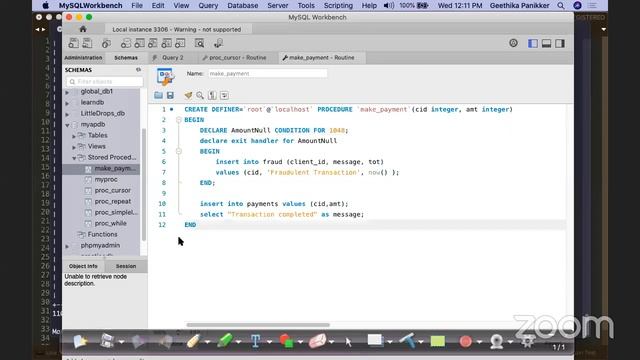Open pencil tool dropdown arrow
This screenshot has height=360, width=640.
tap(207, 342)
